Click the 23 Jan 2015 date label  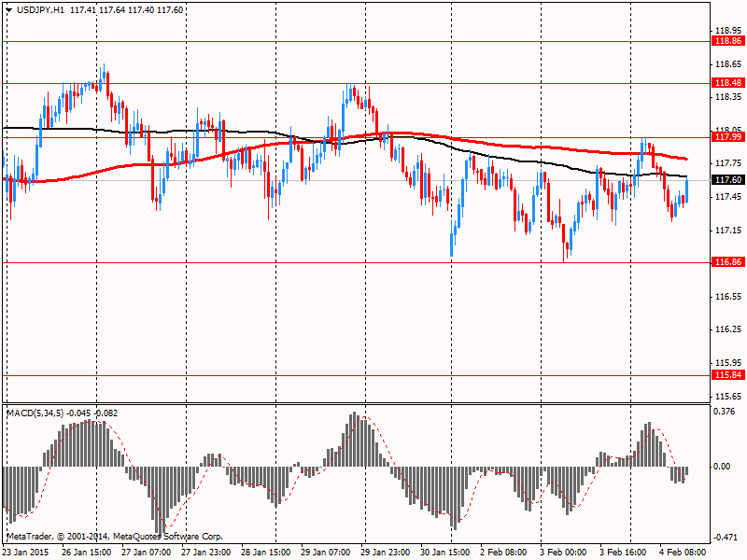27,552
